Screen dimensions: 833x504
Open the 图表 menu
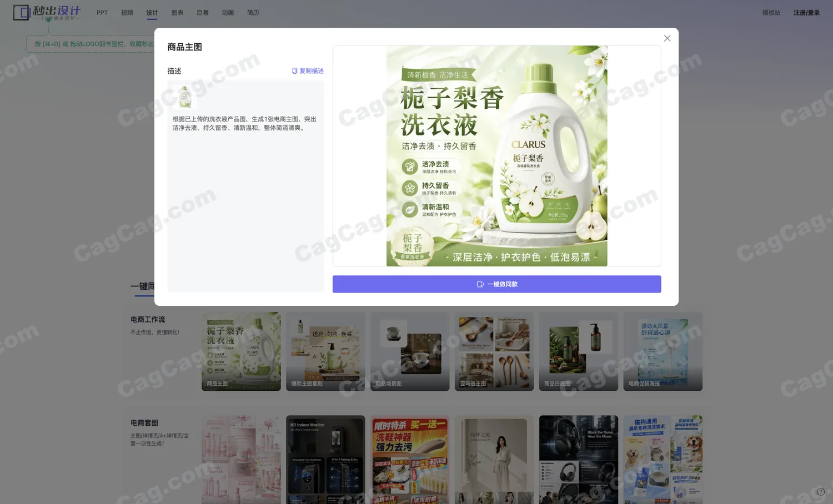(177, 13)
